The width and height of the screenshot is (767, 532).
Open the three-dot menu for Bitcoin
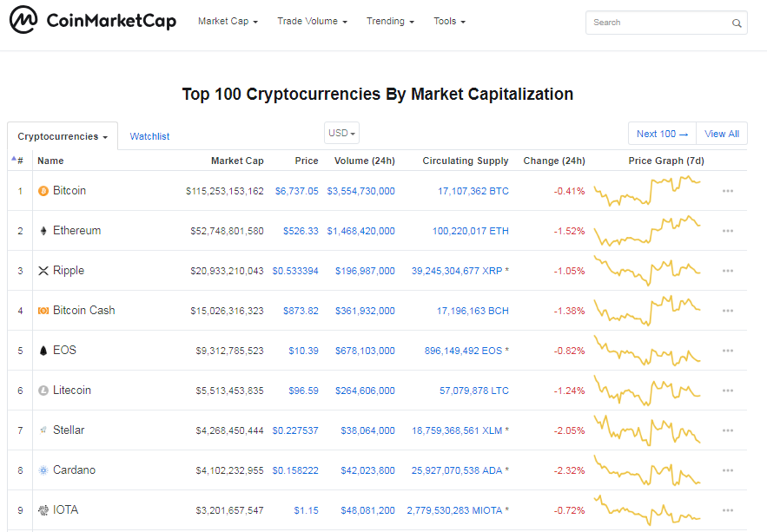tap(728, 191)
